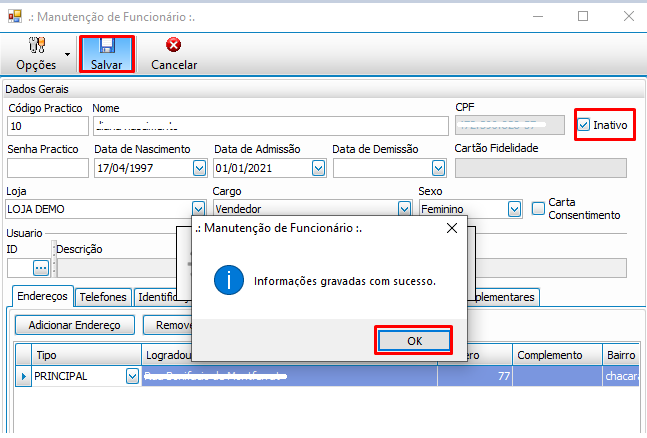
Task: Expand the Loja combo box
Action: 198,208
